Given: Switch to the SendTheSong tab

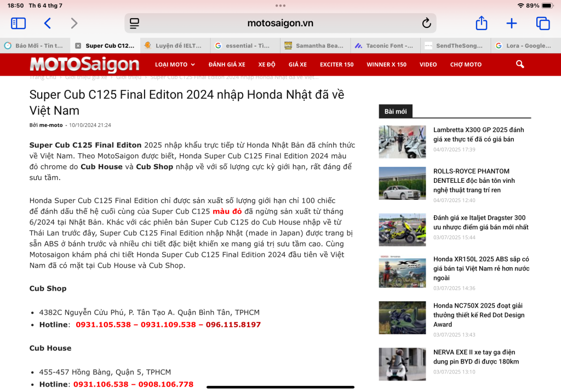Looking at the screenshot, I should tap(456, 46).
